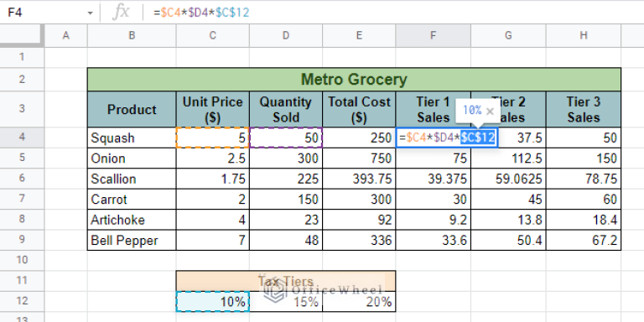Close the 10% formula preview tooltip
The height and width of the screenshot is (322, 644).
(x=490, y=111)
